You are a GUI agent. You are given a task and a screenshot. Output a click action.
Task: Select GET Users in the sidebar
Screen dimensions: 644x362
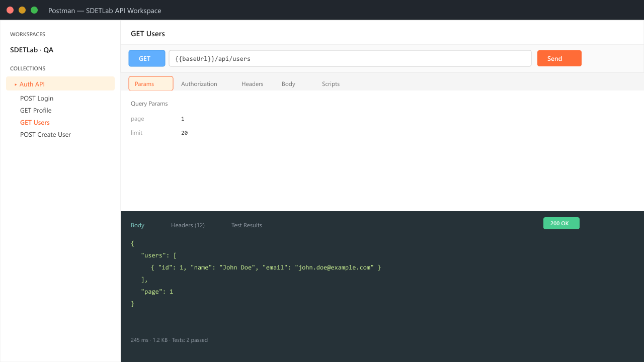tap(35, 123)
